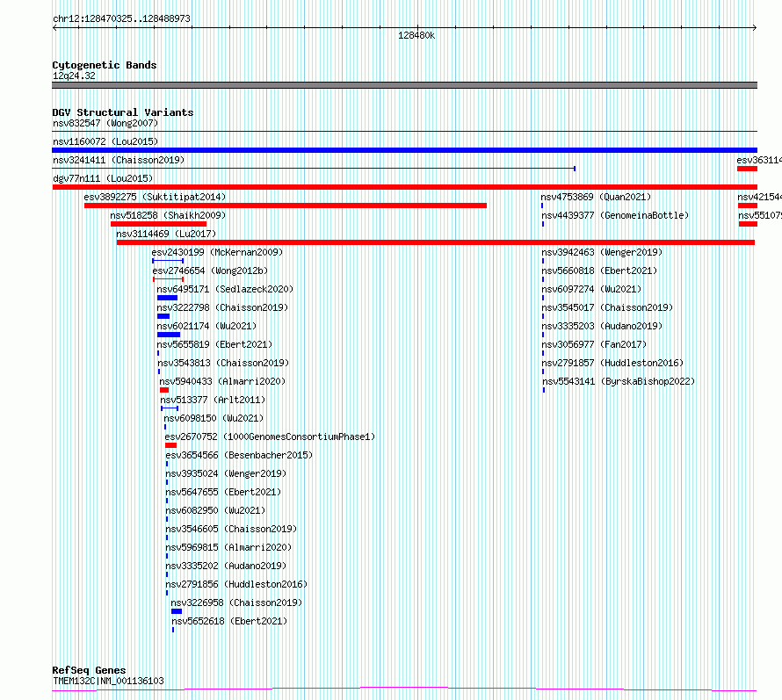Select the gray 12q24.32 cytogenetic band bar

point(404,85)
